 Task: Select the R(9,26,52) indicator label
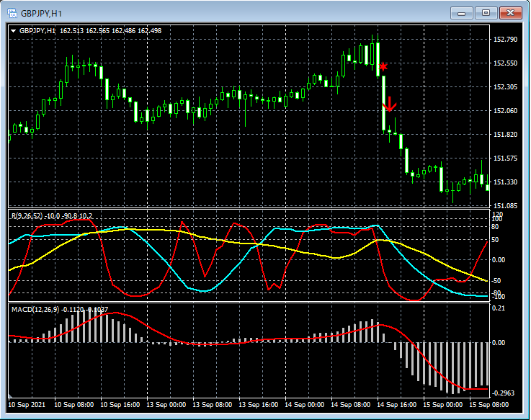(x=28, y=215)
